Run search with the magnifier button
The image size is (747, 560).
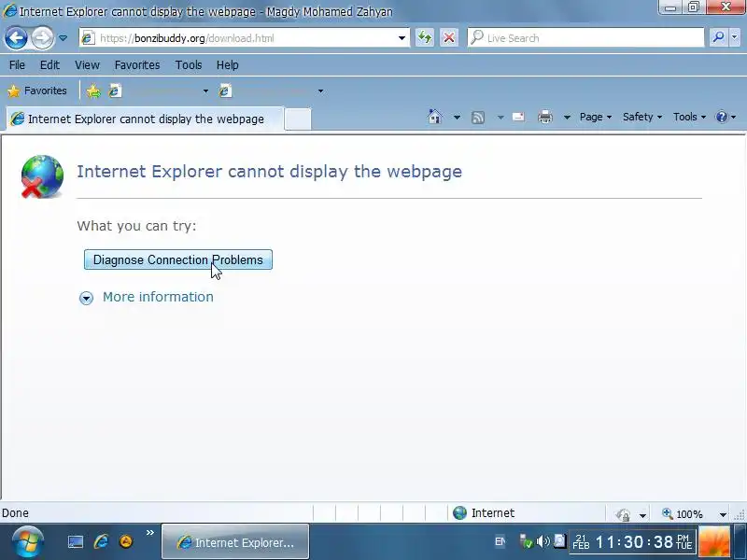719,37
